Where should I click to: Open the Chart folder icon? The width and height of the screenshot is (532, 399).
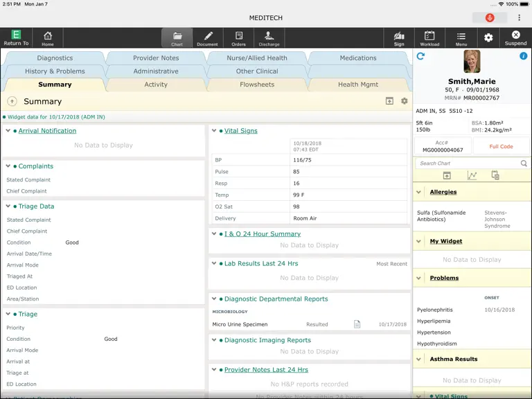coord(177,37)
